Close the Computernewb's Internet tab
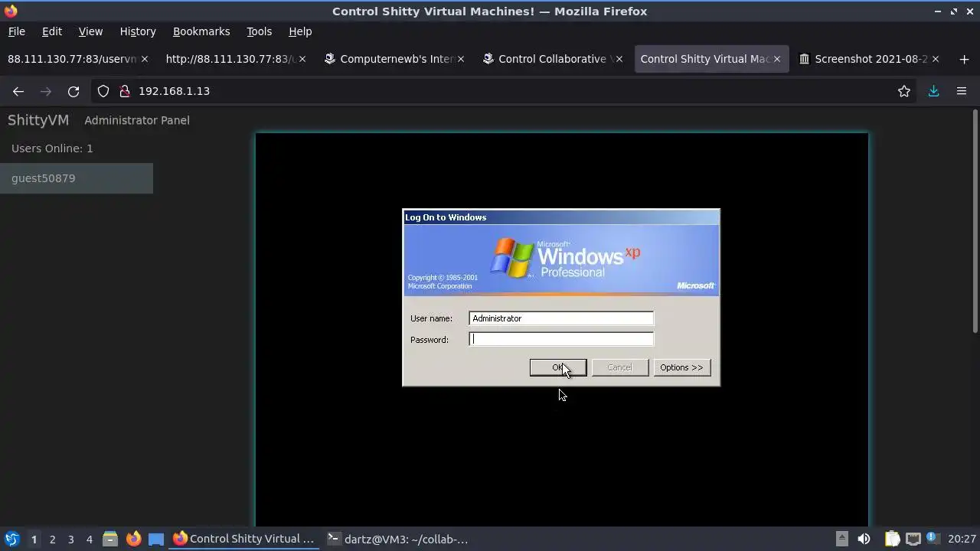 pyautogui.click(x=461, y=59)
